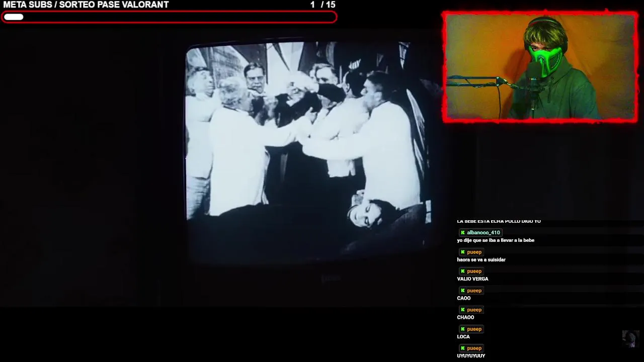Click the message 'yo dije que se iba a llevar a la bebe'
Image resolution: width=644 pixels, height=362 pixels.
(496, 240)
